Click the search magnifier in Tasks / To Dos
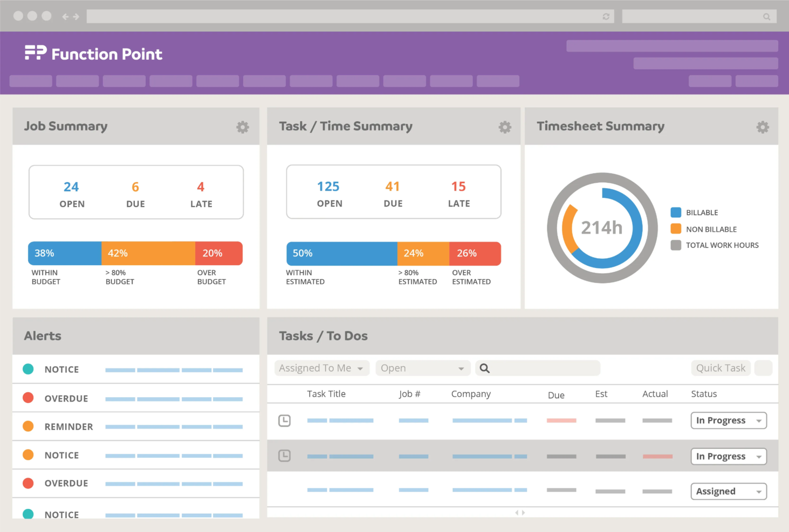Image resolution: width=789 pixels, height=532 pixels. pos(484,368)
